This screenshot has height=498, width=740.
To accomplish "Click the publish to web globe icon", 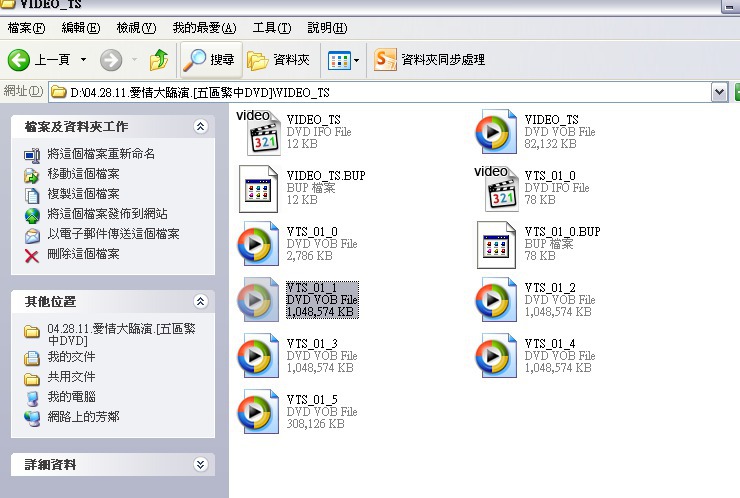I will [x=32, y=215].
